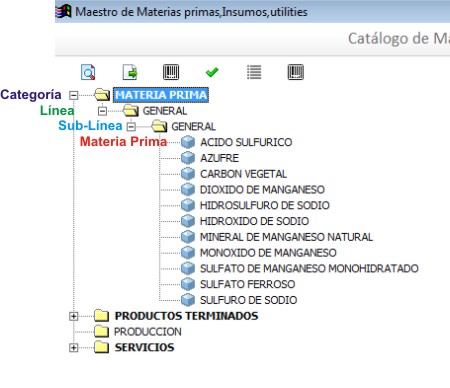Select HIDROXIDO DE SODIO item
The height and width of the screenshot is (388, 450).
click(254, 221)
